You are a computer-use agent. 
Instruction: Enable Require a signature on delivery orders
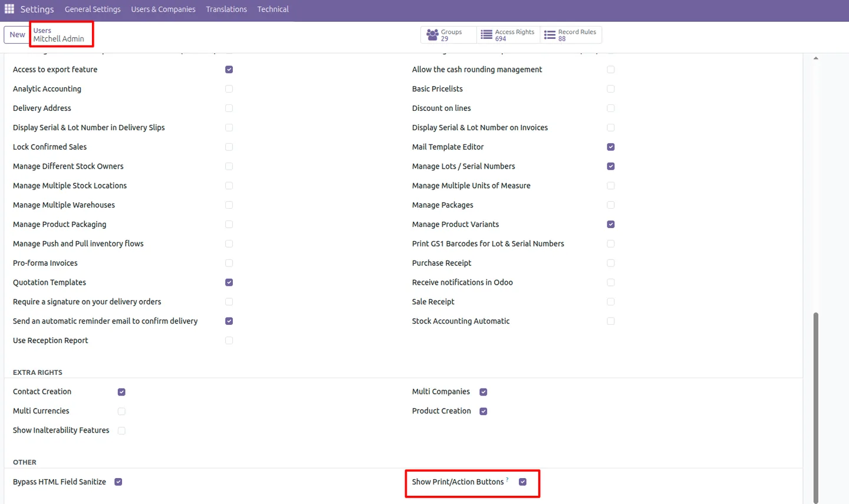(x=229, y=302)
